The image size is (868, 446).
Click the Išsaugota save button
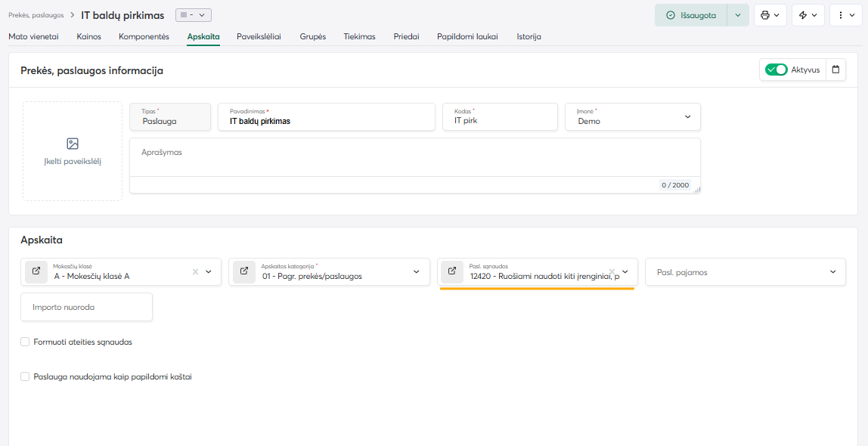pyautogui.click(x=691, y=15)
